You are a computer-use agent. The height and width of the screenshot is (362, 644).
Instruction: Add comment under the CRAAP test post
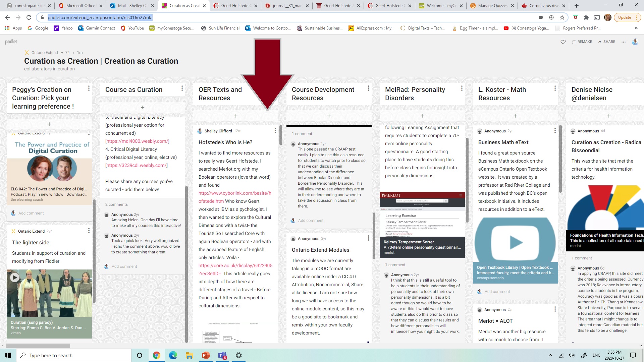(x=311, y=221)
